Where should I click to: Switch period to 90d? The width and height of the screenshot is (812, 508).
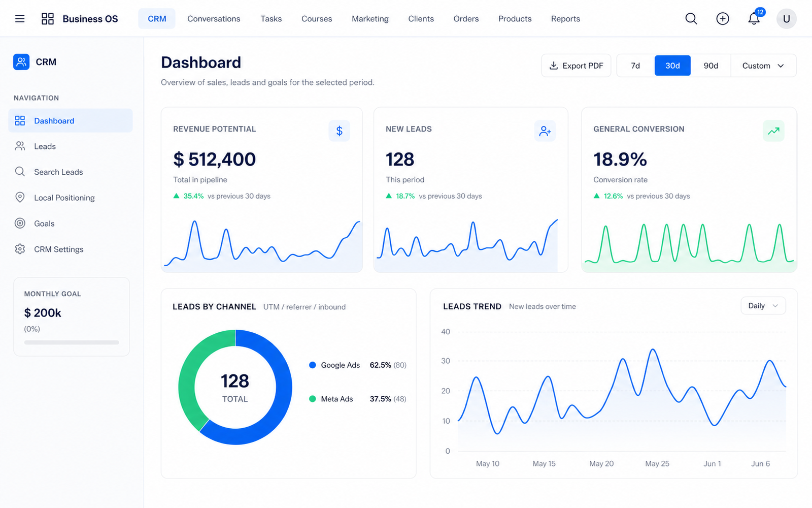pos(710,66)
